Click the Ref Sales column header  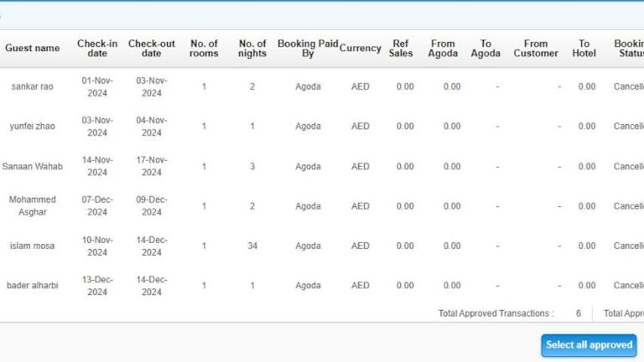(x=401, y=49)
